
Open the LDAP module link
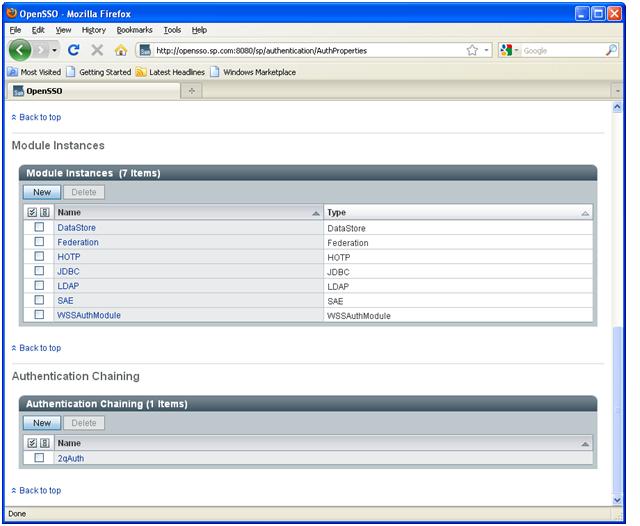tap(68, 286)
